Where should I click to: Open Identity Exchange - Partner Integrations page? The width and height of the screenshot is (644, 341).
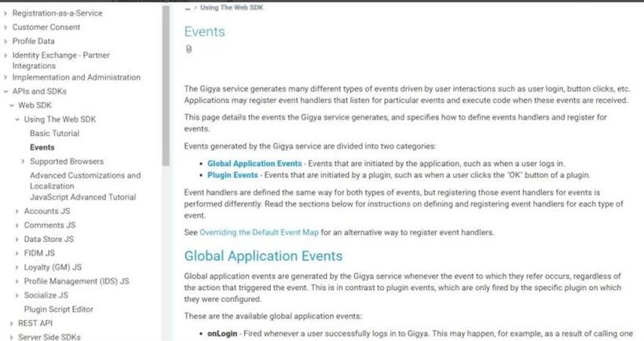pos(60,60)
